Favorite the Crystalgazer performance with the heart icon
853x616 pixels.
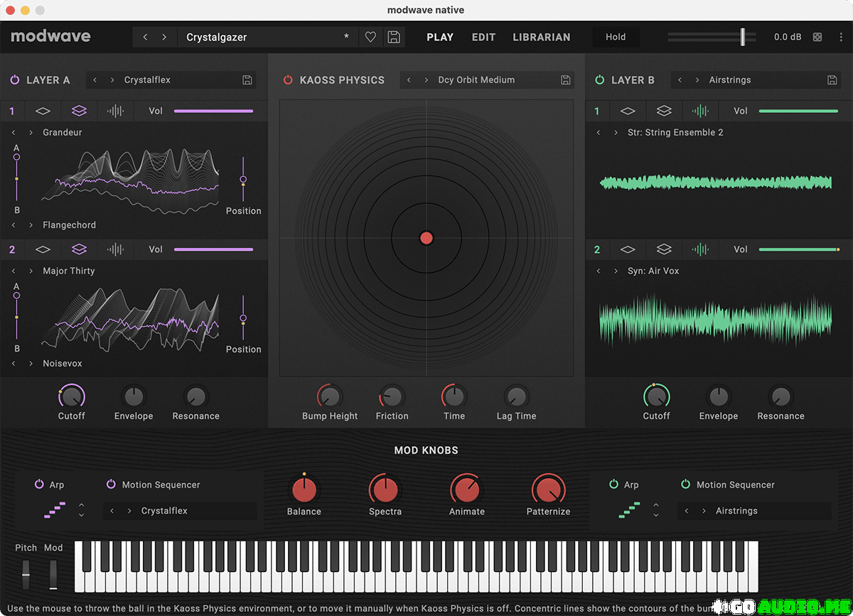pyautogui.click(x=370, y=37)
